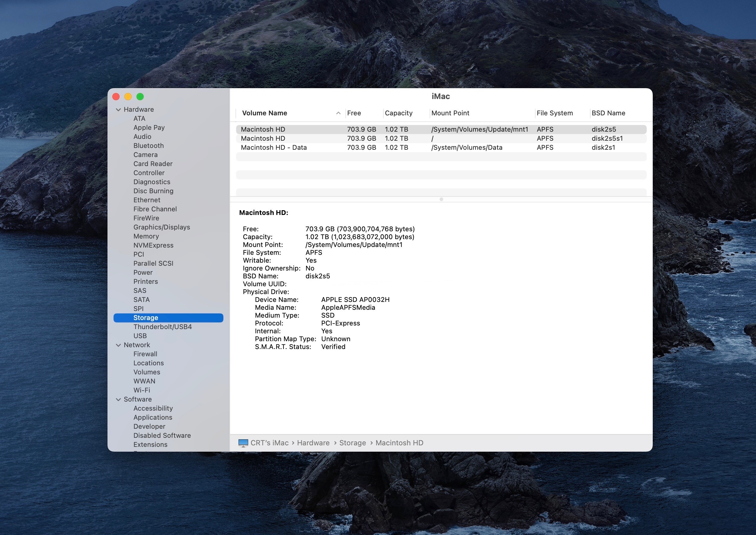The width and height of the screenshot is (756, 535).
Task: Open NVMExpress in the sidebar
Action: pos(153,245)
